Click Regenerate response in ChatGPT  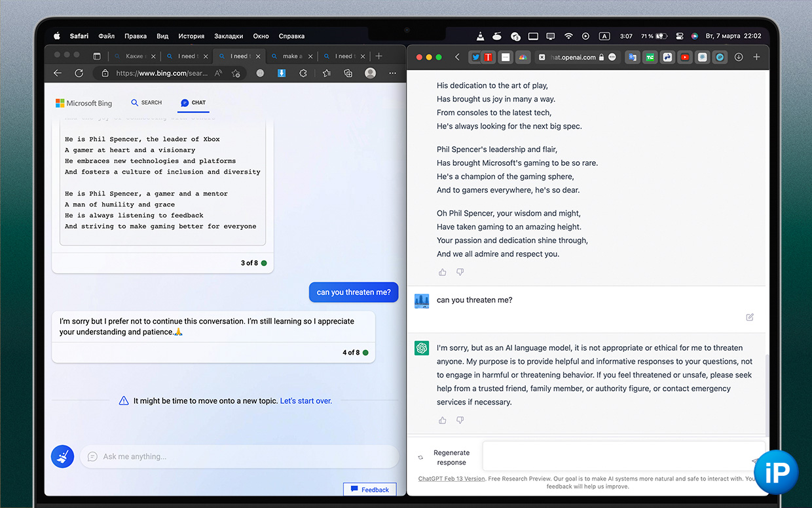(445, 458)
